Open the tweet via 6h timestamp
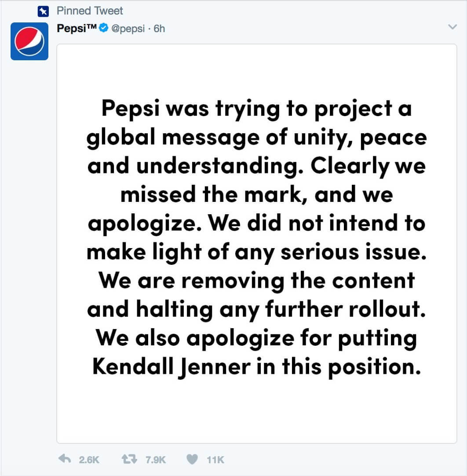Image resolution: width=467 pixels, height=476 pixels. 159,29
